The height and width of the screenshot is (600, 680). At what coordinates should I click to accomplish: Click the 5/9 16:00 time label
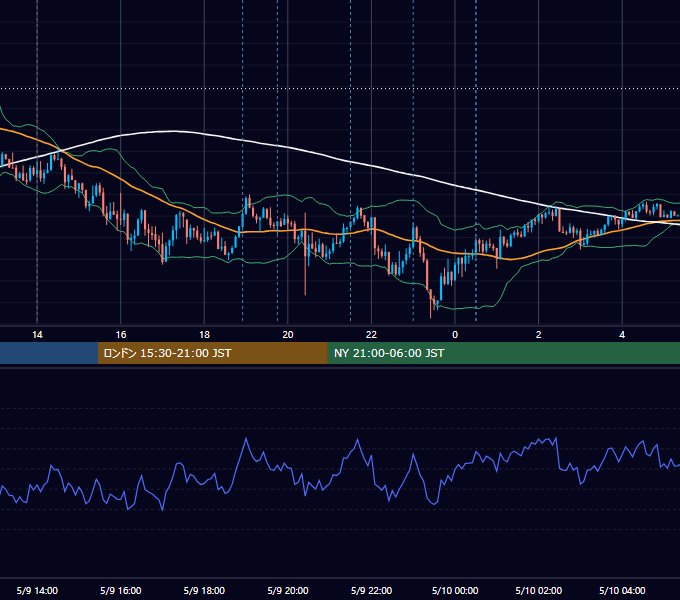coord(121,590)
